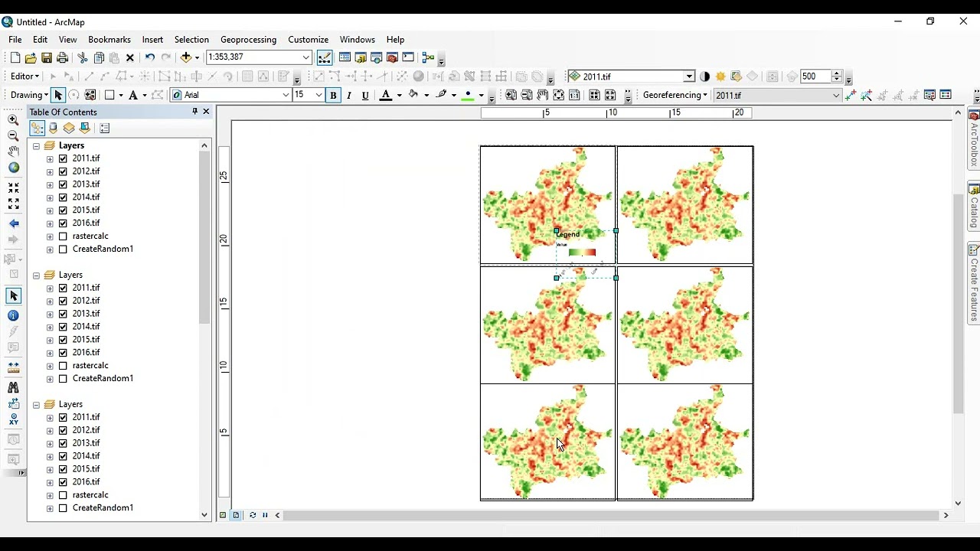Open the font color swatch
Viewport: 980px width, 551px height.
tap(386, 95)
